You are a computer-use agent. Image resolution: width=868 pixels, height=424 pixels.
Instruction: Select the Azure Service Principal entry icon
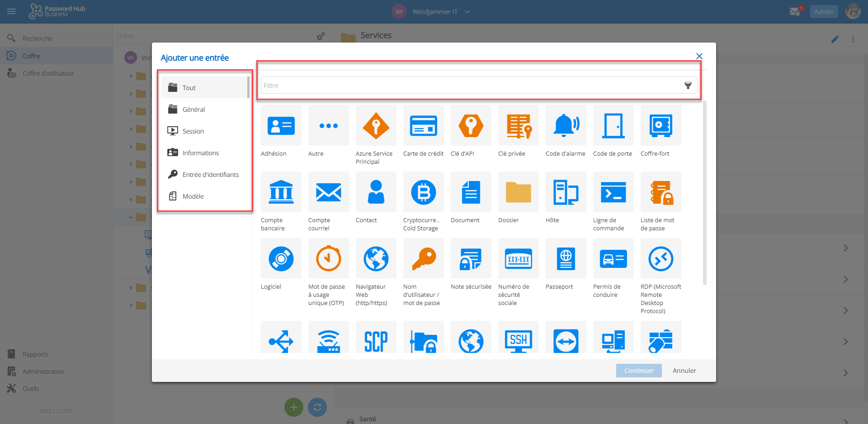pyautogui.click(x=376, y=125)
